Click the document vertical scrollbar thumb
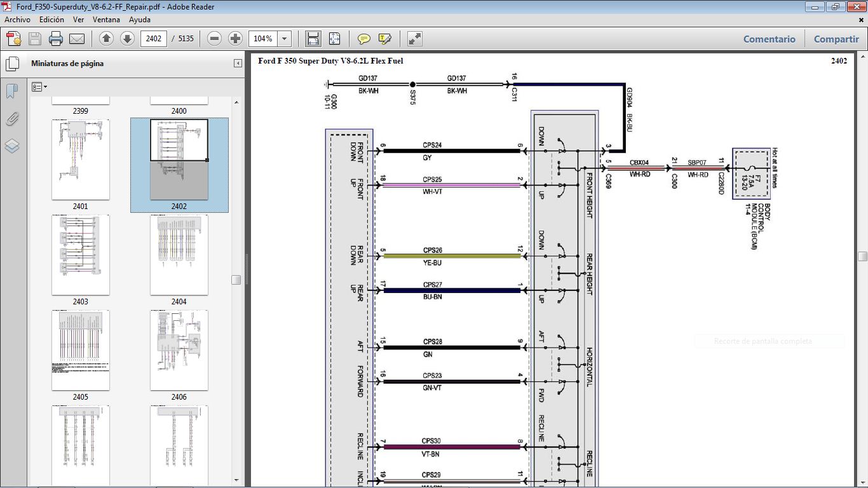This screenshot has width=868, height=488. (862, 256)
